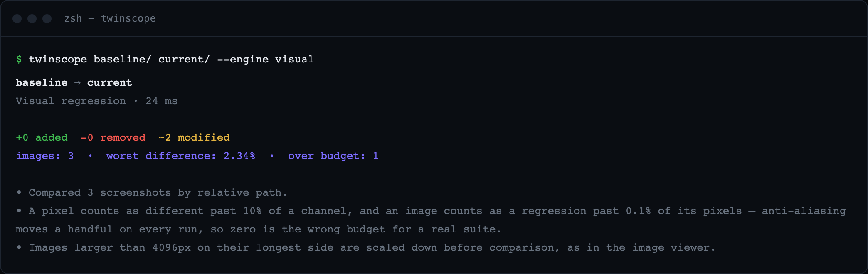868x274 pixels.
Task: Click the 'worst difference: 2.34%' stat
Action: point(181,156)
